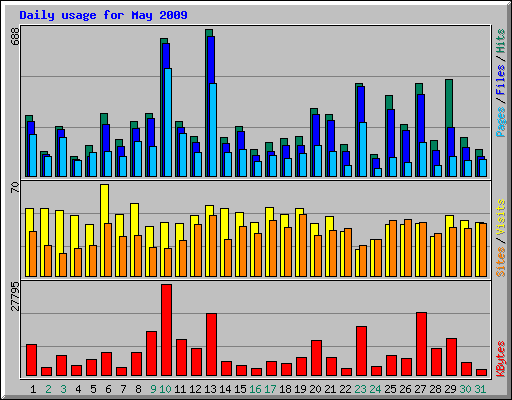Click day 13 on the x-axis
Viewport: 512px width, 400px height.
211,389
